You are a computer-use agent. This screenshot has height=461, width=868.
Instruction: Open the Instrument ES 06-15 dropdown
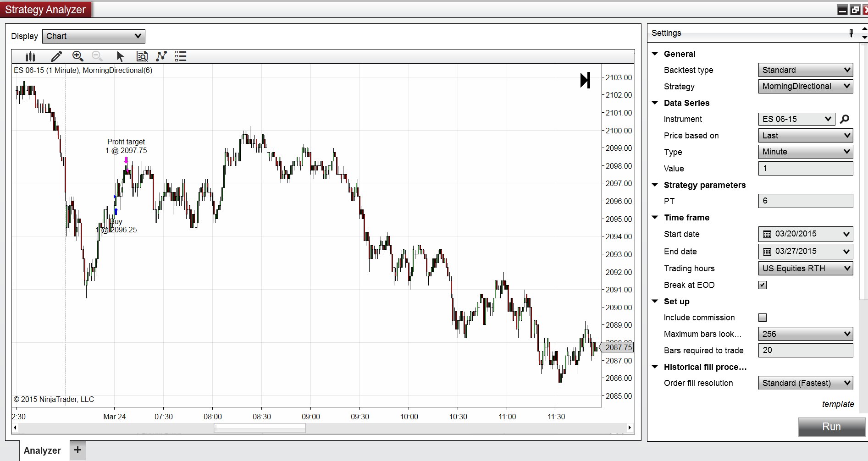[796, 119]
